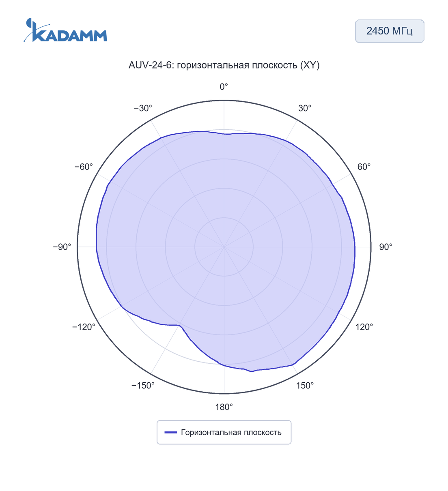Click the −60° angle label

[84, 167]
